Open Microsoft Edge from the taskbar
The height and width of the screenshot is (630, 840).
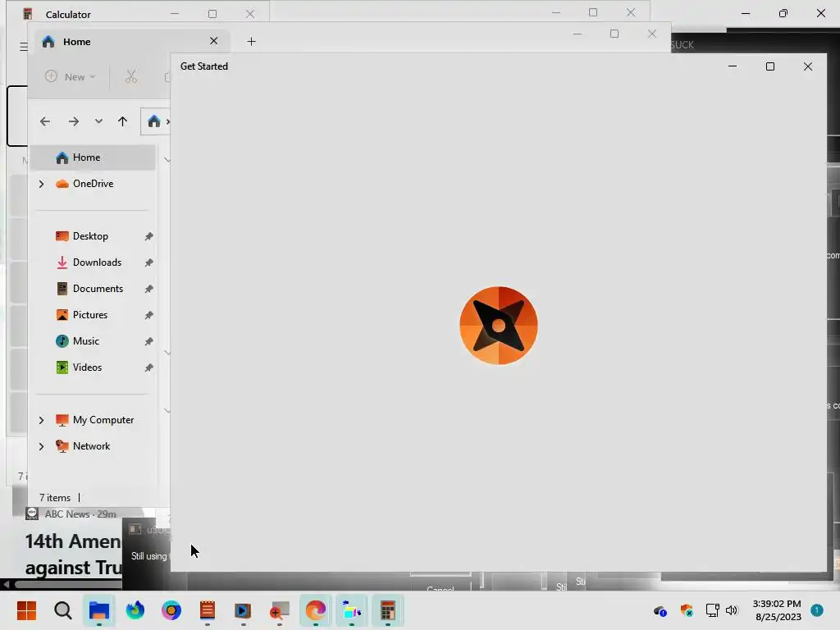316,610
